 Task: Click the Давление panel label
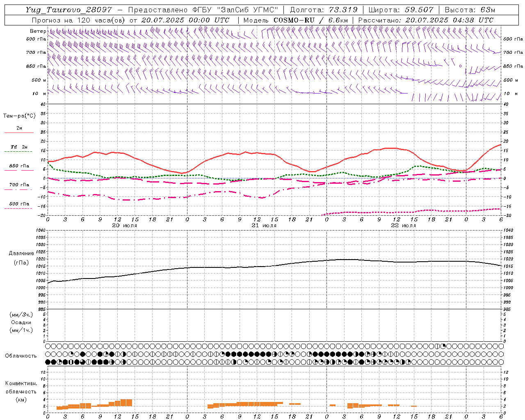21,253
